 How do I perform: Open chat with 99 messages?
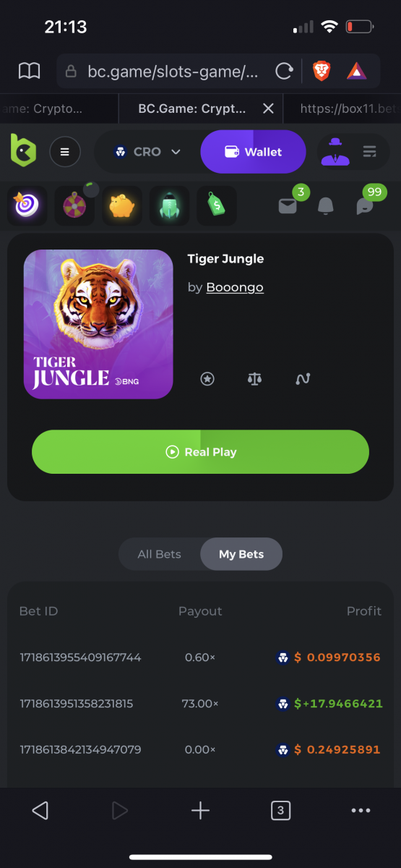(x=365, y=206)
